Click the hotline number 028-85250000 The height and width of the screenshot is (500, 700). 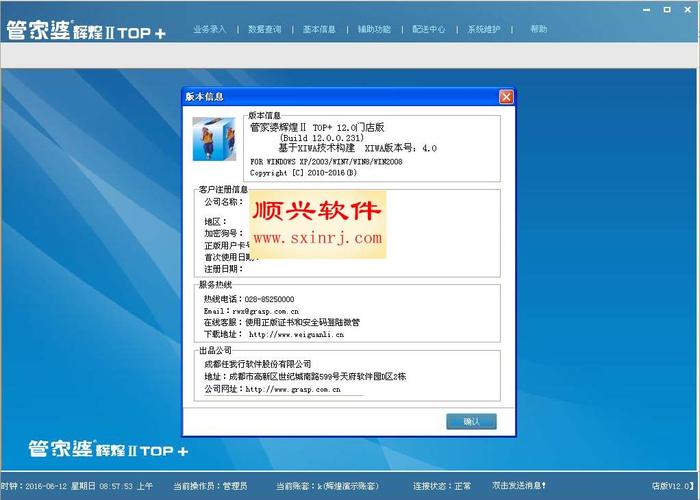point(269,299)
